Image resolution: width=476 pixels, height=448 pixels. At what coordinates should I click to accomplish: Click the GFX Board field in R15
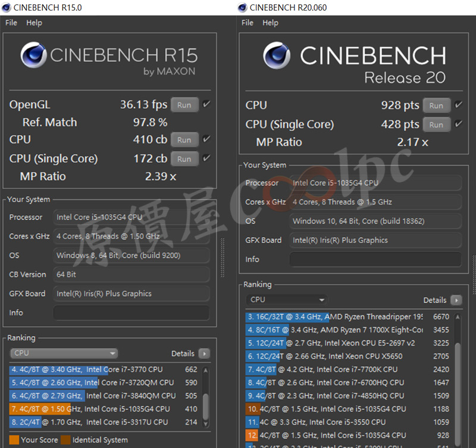[x=131, y=293]
